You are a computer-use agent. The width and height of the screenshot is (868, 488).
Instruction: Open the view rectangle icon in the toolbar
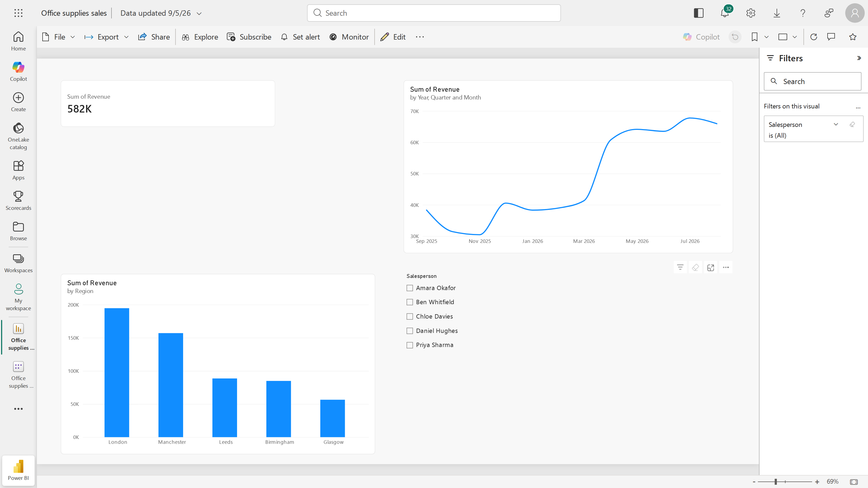pyautogui.click(x=782, y=37)
